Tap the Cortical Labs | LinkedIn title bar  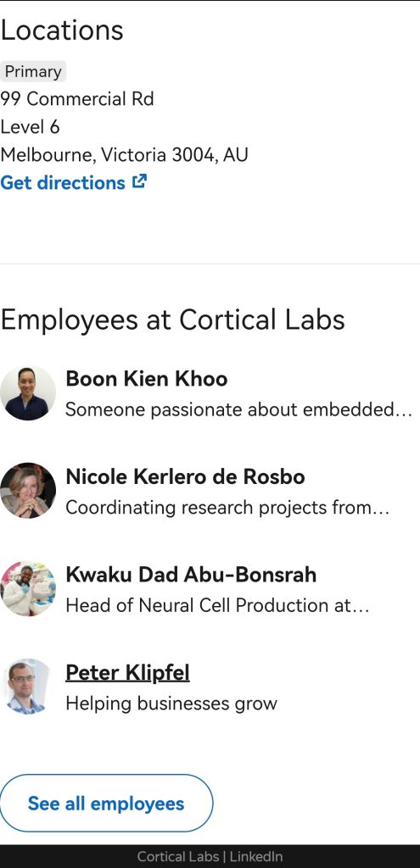pos(210,856)
